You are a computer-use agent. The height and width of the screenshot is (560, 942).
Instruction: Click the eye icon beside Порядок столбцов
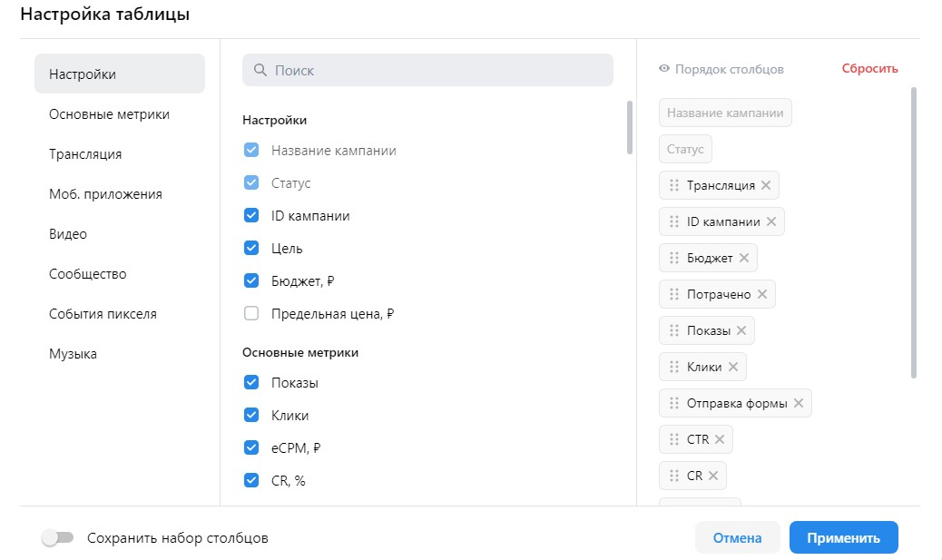pyautogui.click(x=663, y=68)
